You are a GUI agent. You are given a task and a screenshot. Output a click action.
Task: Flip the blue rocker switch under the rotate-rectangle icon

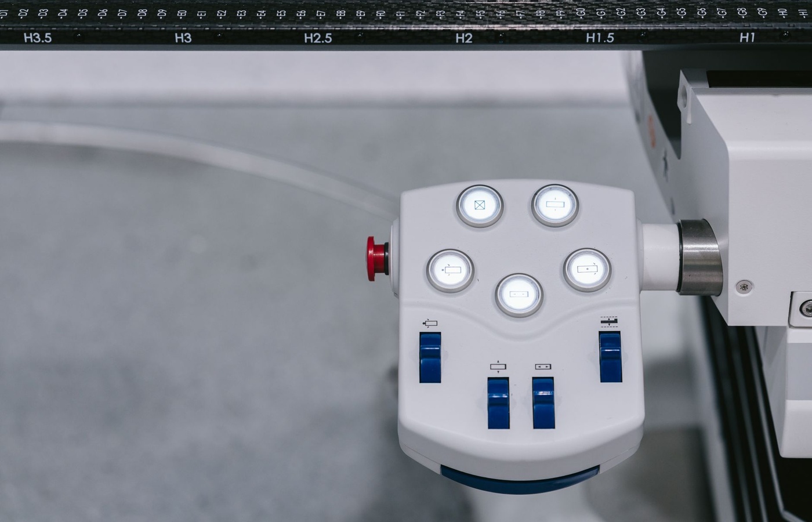click(x=430, y=357)
